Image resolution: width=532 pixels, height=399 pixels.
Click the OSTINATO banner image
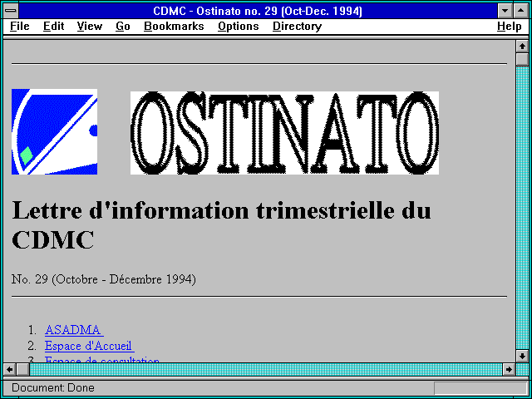[284, 133]
